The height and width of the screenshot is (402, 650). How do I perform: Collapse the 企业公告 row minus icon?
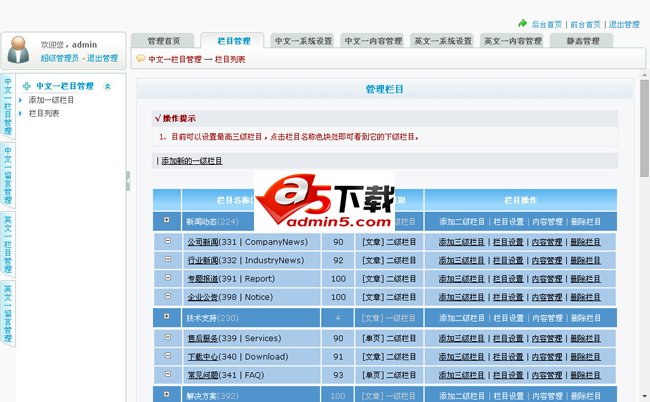click(168, 296)
